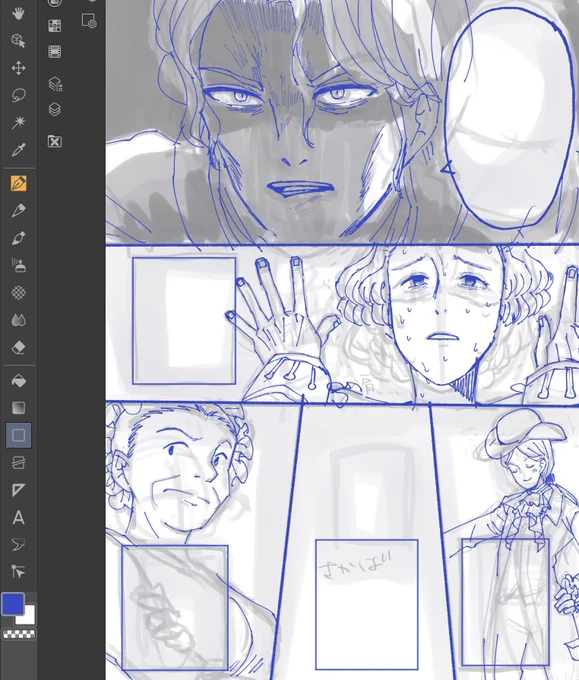
Task: Select the Ruler tool
Action: [18, 490]
